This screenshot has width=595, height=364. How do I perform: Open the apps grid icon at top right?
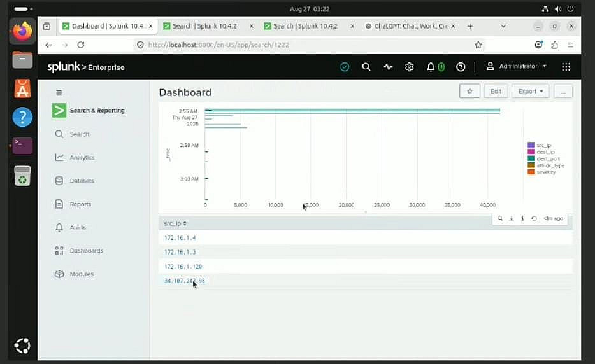pyautogui.click(x=566, y=67)
